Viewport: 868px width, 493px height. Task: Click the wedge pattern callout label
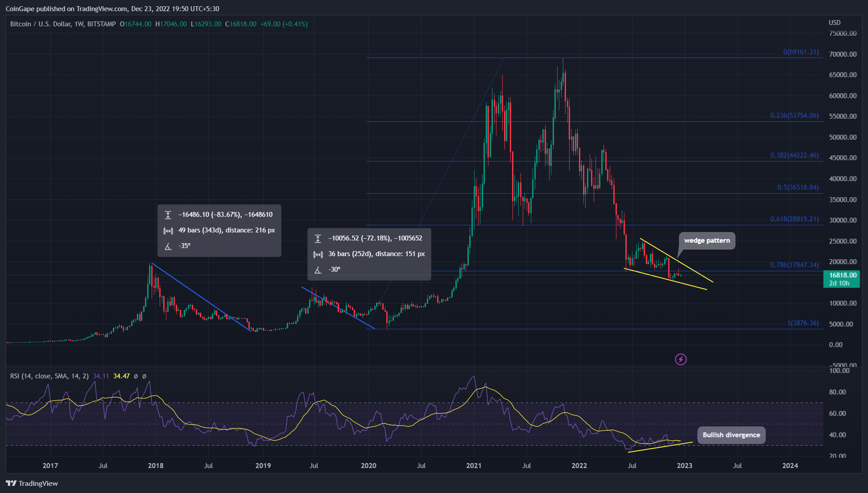click(707, 240)
